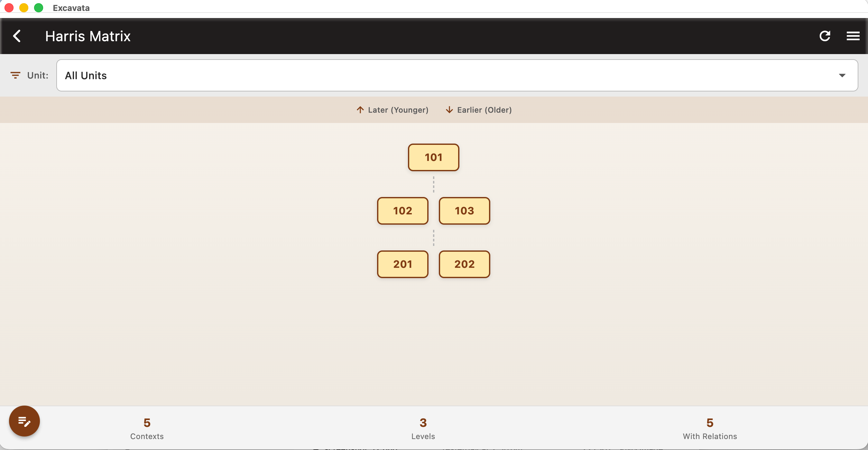
Task: Select context node 101
Action: pyautogui.click(x=433, y=157)
